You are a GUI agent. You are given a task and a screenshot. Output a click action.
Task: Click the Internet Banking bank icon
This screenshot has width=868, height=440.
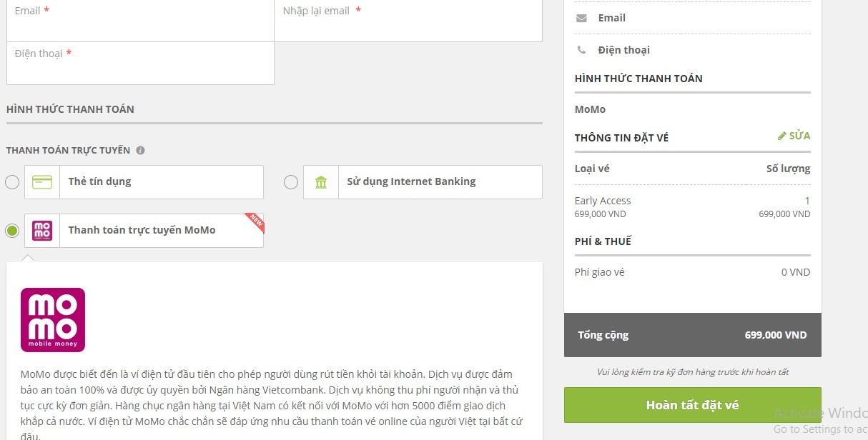point(321,182)
